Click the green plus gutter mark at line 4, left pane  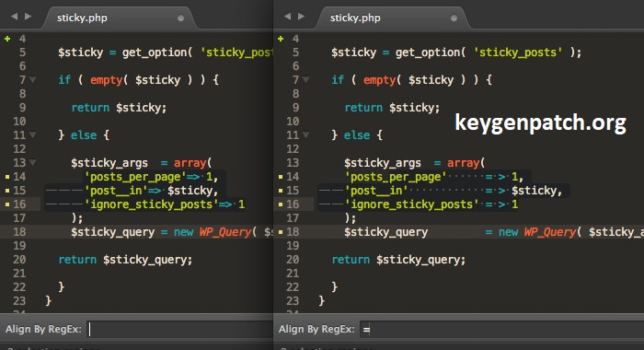[x=7, y=39]
